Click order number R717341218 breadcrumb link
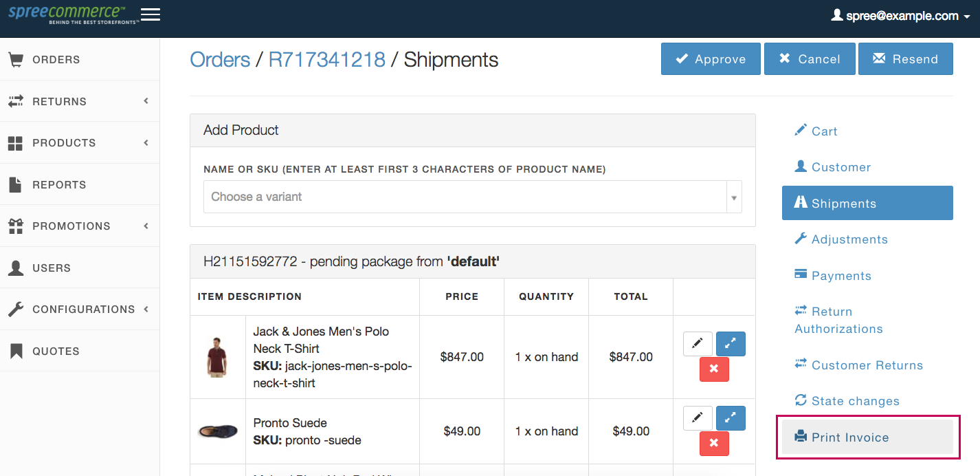This screenshot has width=980, height=476. [x=326, y=60]
